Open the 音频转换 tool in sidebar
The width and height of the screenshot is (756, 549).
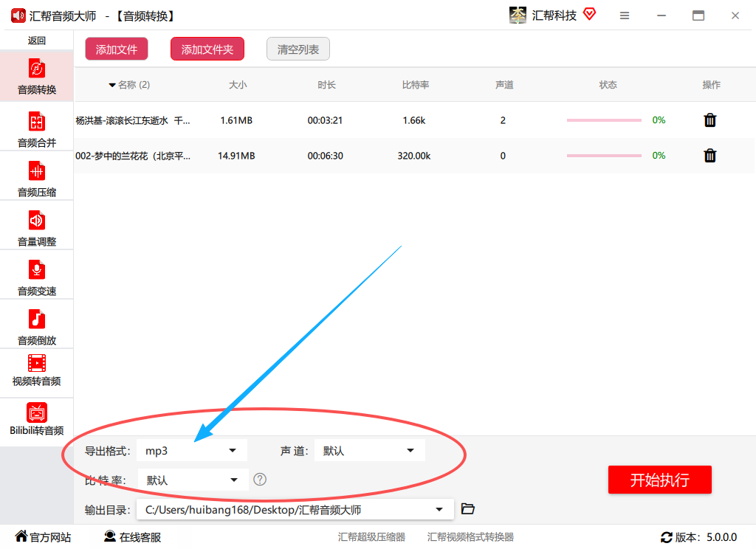click(x=37, y=76)
